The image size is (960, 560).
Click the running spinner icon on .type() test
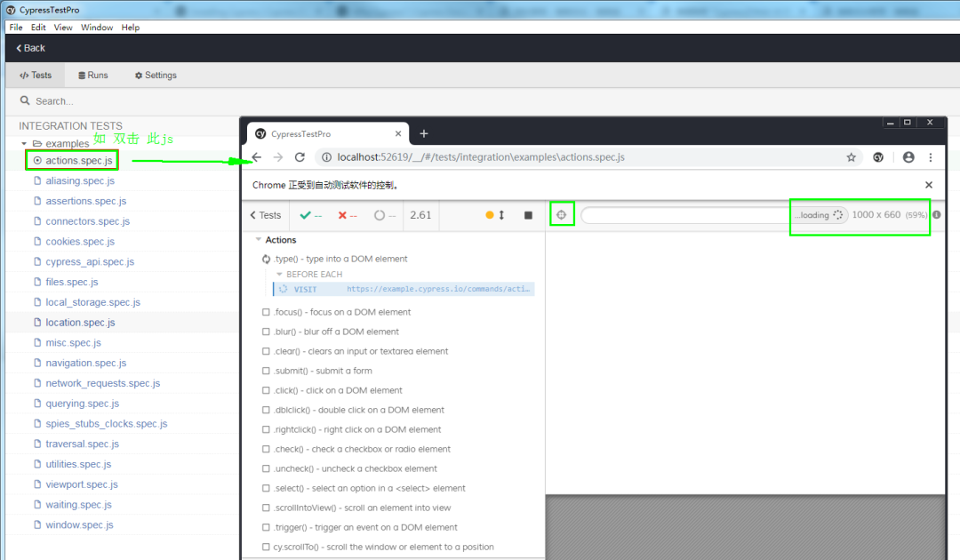[267, 259]
